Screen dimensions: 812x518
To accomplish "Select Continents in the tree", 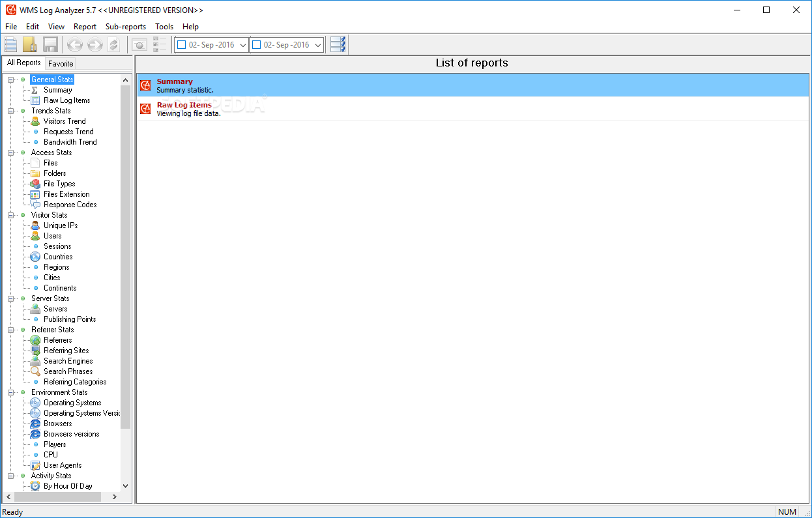I will 60,288.
